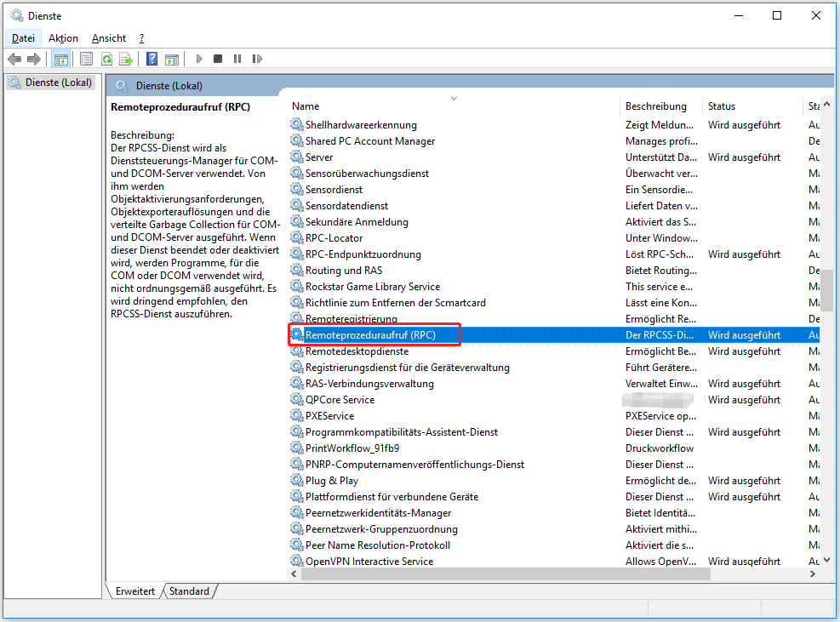
Task: Pause the service using pause icon
Action: (x=237, y=59)
